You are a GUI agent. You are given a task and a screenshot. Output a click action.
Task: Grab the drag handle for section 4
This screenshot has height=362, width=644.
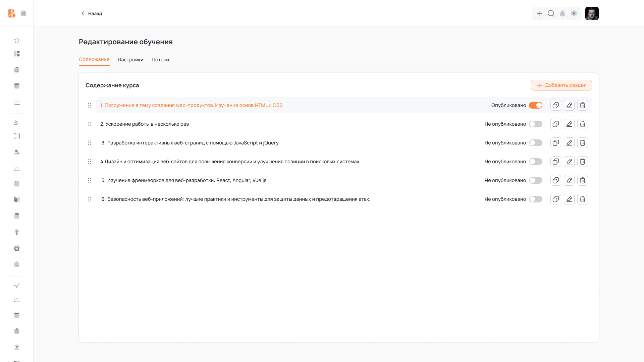point(90,162)
